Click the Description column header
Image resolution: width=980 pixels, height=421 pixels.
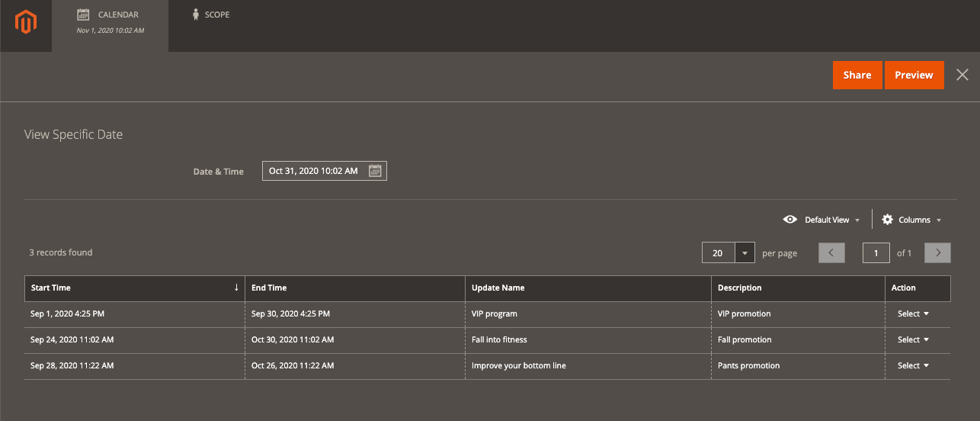(798, 288)
